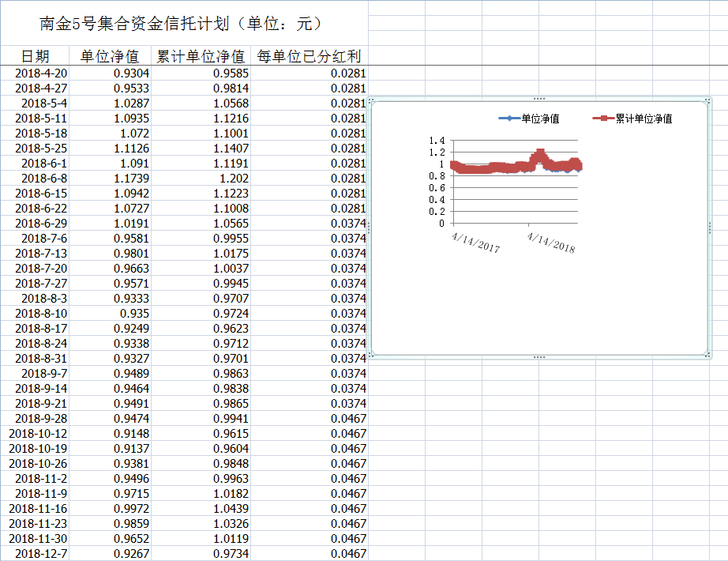728x561 pixels.
Task: Click the 每单位已分红利 column header
Action: 310,56
